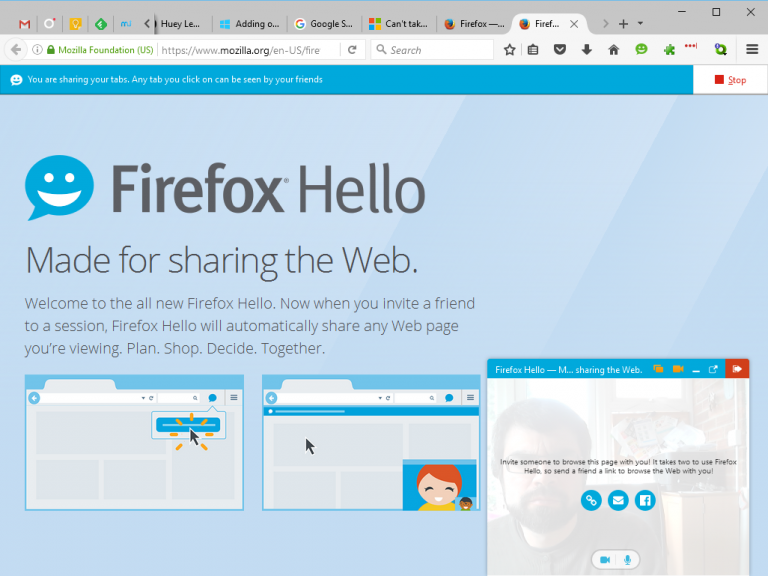The width and height of the screenshot is (768, 576).
Task: Pop out the Hello chat window
Action: tap(713, 369)
